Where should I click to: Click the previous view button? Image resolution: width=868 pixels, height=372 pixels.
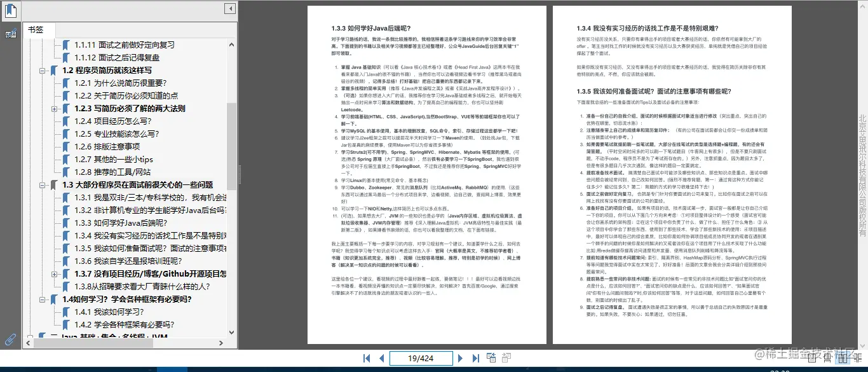[491, 358]
